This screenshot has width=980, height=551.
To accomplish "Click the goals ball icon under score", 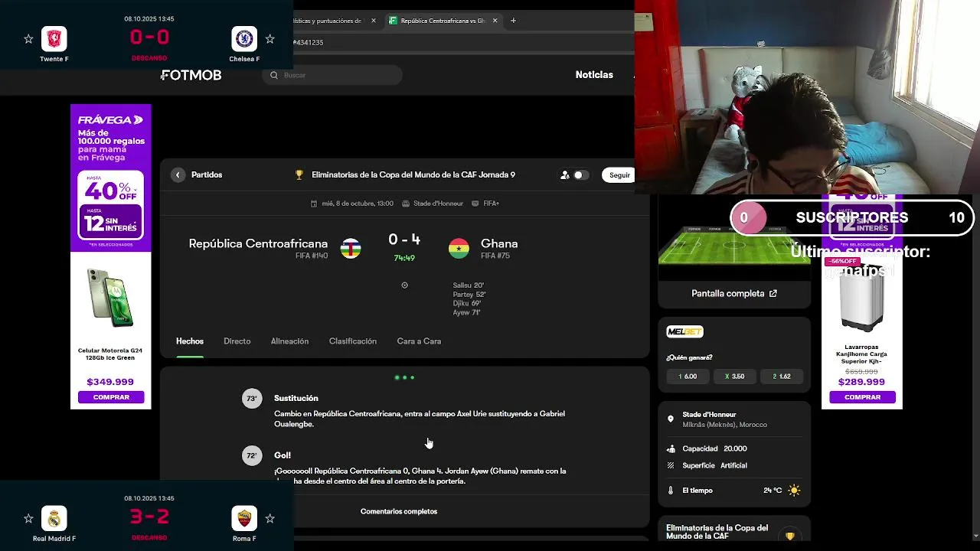I will coord(404,285).
